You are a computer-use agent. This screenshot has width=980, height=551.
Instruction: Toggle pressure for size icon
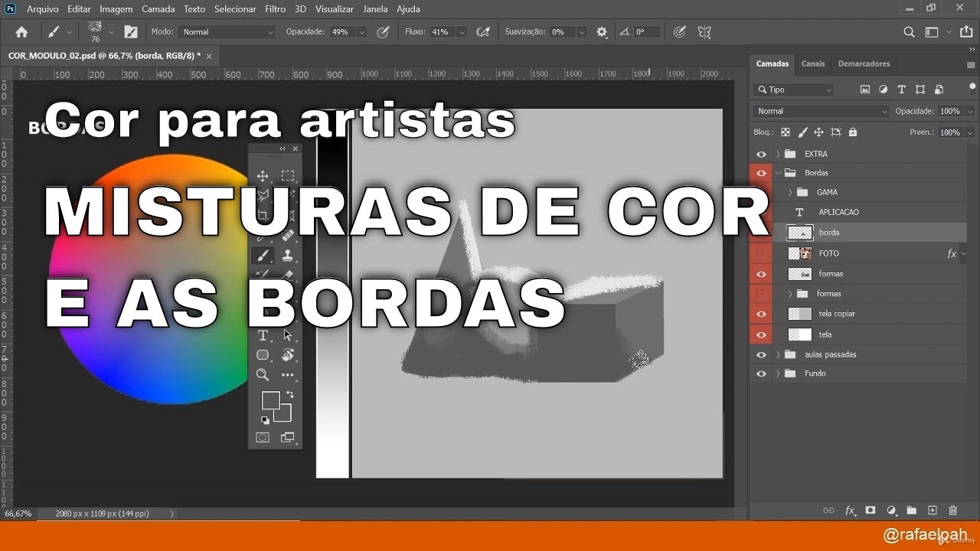coord(679,32)
